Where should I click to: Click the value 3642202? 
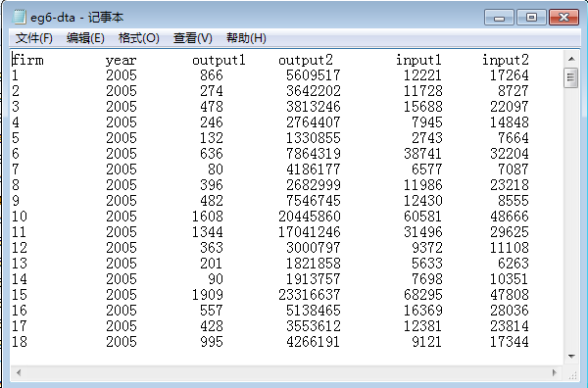tap(314, 91)
